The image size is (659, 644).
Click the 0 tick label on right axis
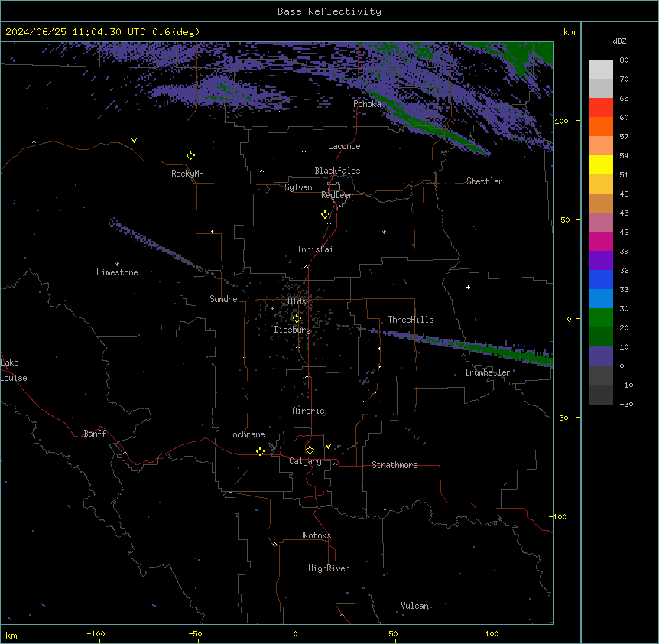569,319
